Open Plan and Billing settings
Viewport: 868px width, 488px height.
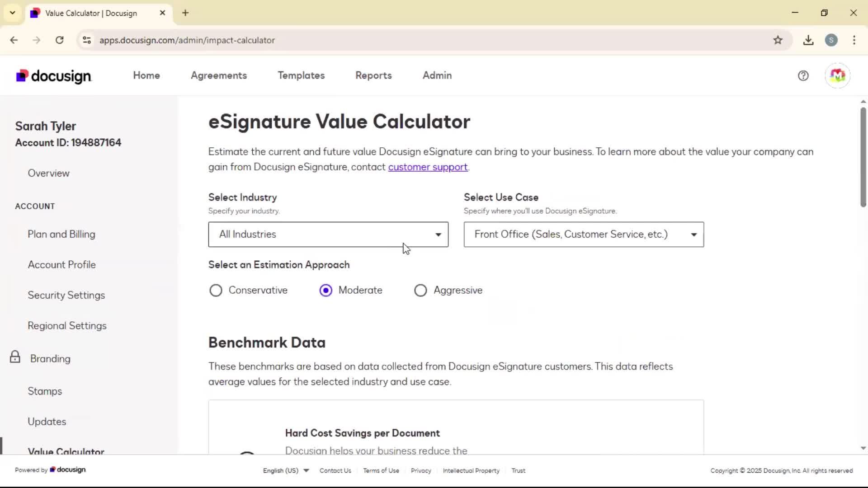coord(61,235)
